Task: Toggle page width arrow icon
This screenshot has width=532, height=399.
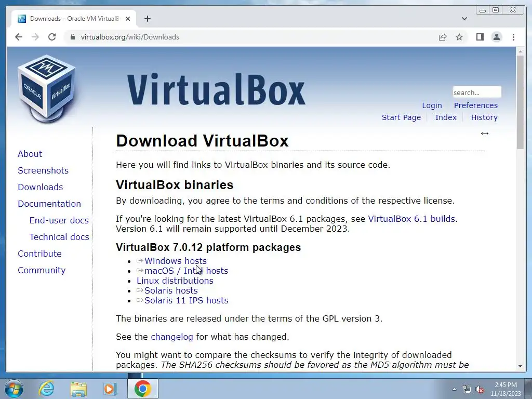Action: coord(485,134)
